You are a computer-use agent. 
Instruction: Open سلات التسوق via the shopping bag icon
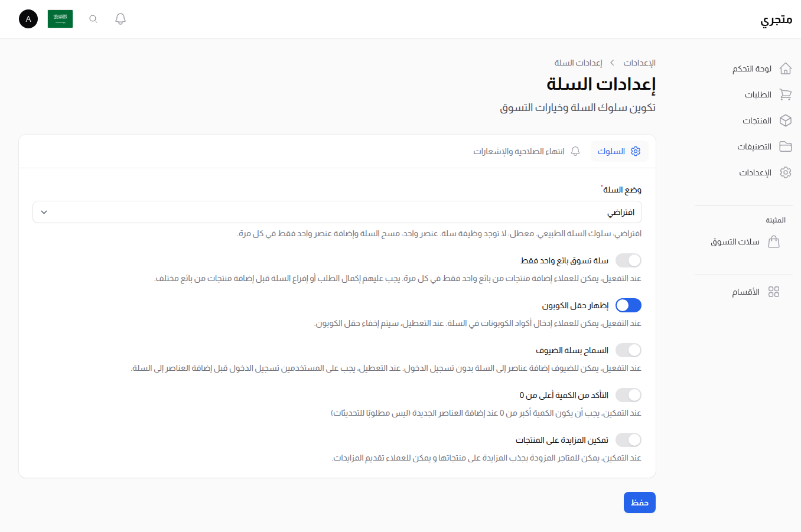click(x=775, y=241)
